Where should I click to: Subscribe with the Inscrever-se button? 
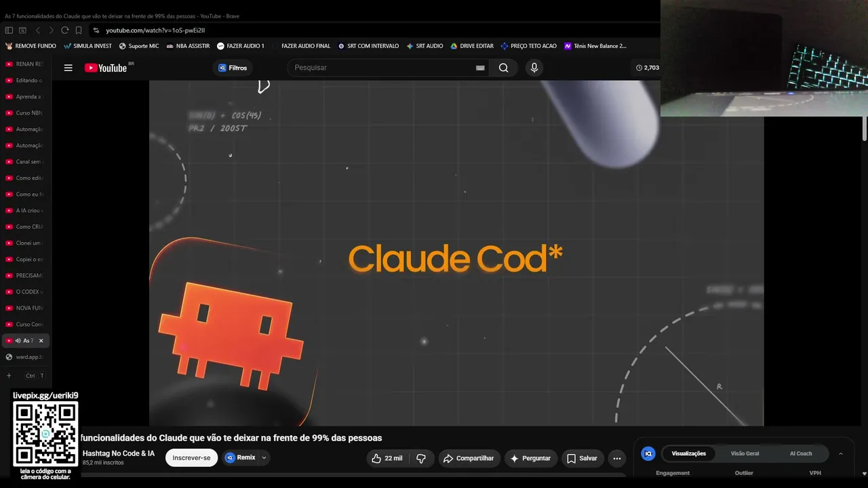(191, 458)
